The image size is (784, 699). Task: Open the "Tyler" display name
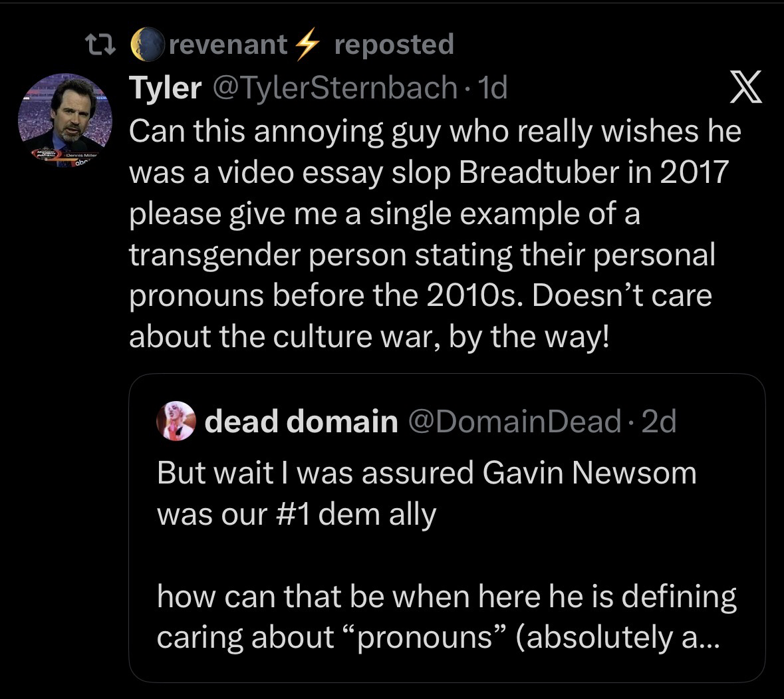(x=165, y=87)
